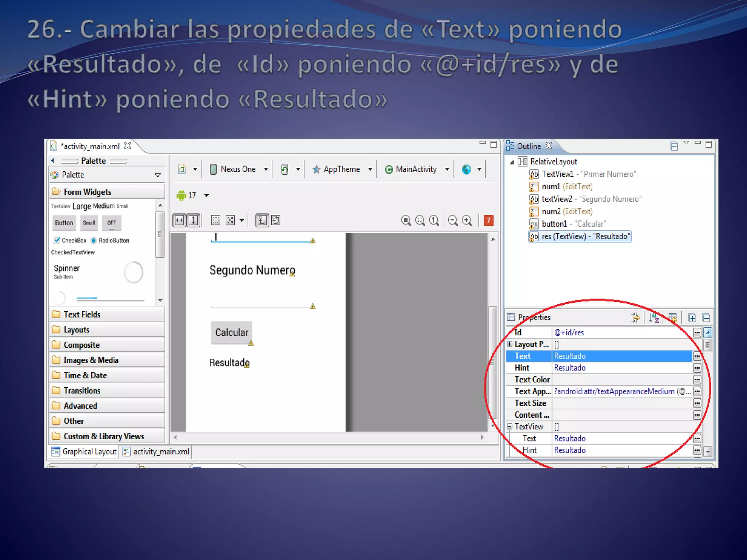Click the Calcular button in preview
Image resolution: width=747 pixels, height=560 pixels.
point(231,332)
